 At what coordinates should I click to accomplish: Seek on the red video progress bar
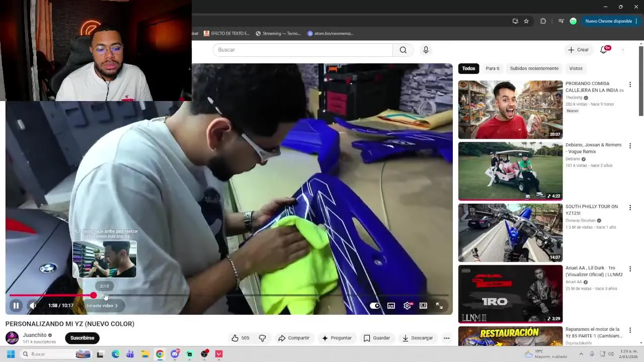tap(229, 296)
